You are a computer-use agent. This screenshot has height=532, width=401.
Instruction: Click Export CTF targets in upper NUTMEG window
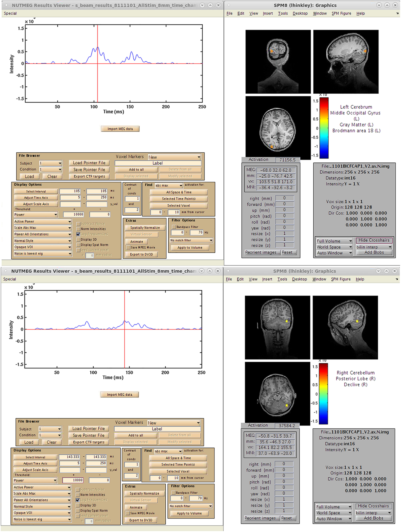tap(89, 176)
